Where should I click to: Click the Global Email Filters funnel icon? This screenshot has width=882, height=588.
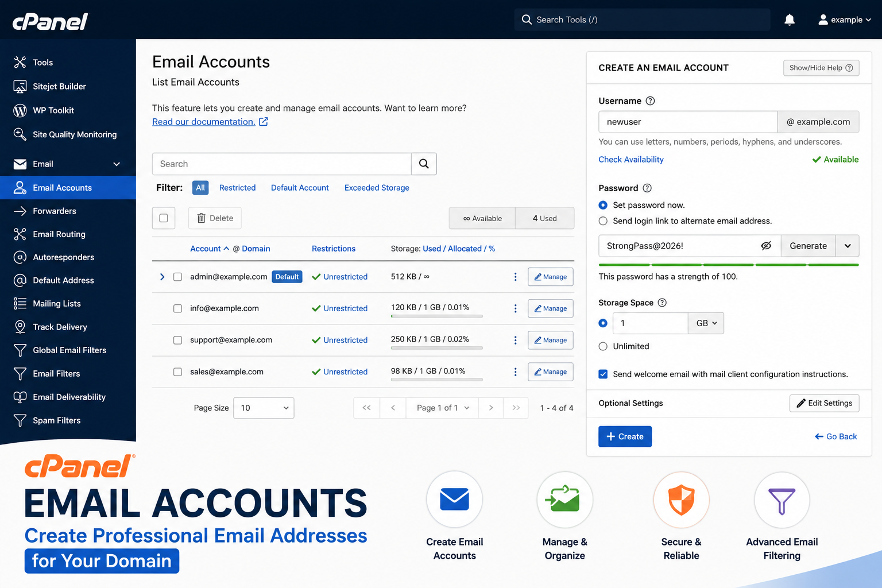coord(20,350)
